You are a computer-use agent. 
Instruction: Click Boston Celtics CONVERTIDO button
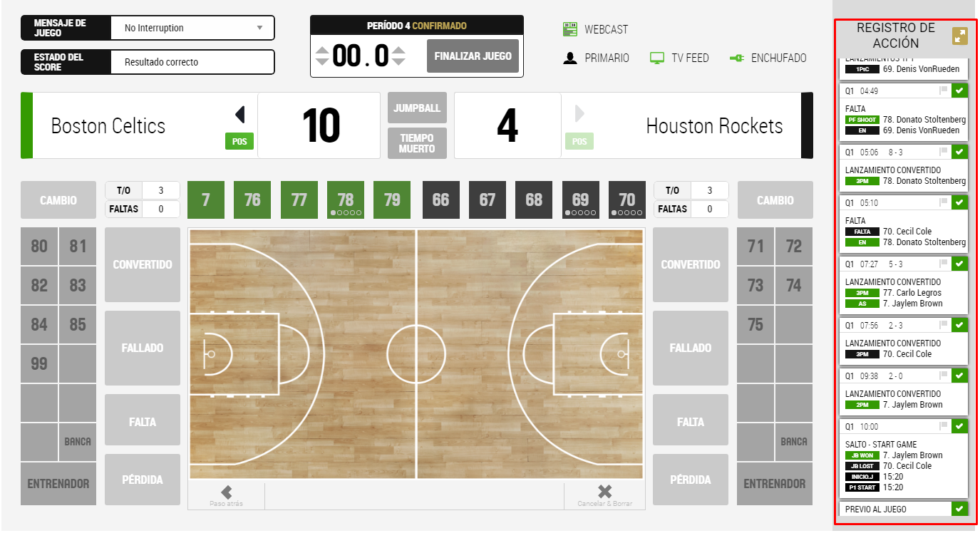click(143, 264)
